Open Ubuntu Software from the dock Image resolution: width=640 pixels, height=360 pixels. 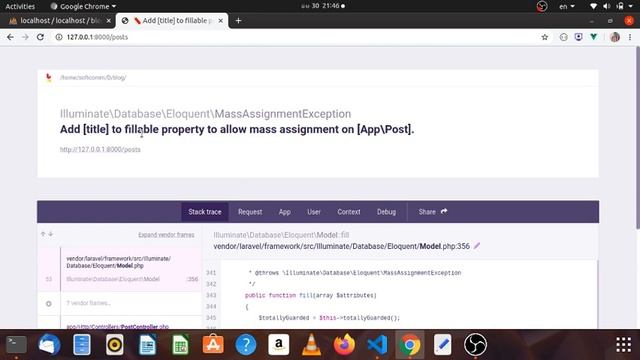(213, 344)
